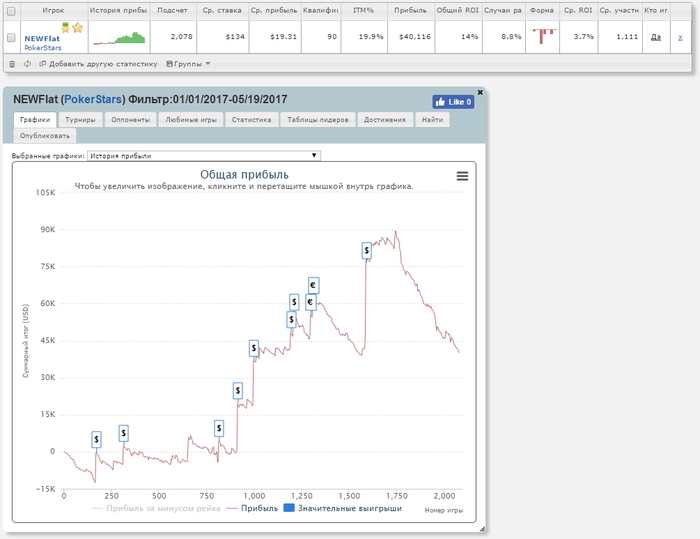
Task: Click the dollar win marker near game 815
Action: click(x=219, y=428)
